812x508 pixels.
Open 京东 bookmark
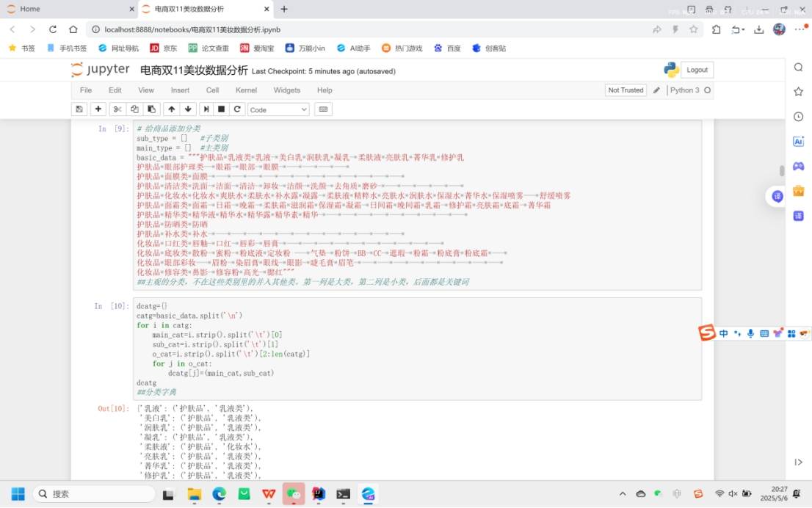point(164,48)
